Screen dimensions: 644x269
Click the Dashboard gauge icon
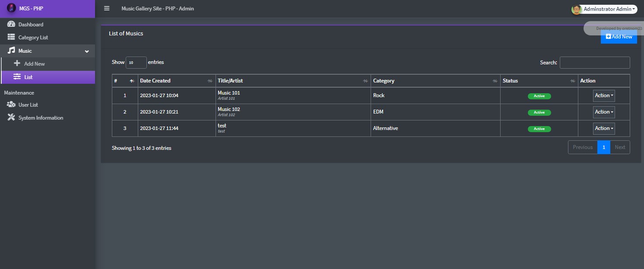pos(11,24)
